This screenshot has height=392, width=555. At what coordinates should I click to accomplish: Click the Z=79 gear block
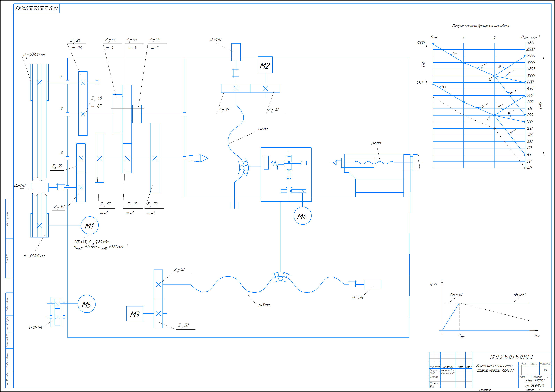pos(155,158)
